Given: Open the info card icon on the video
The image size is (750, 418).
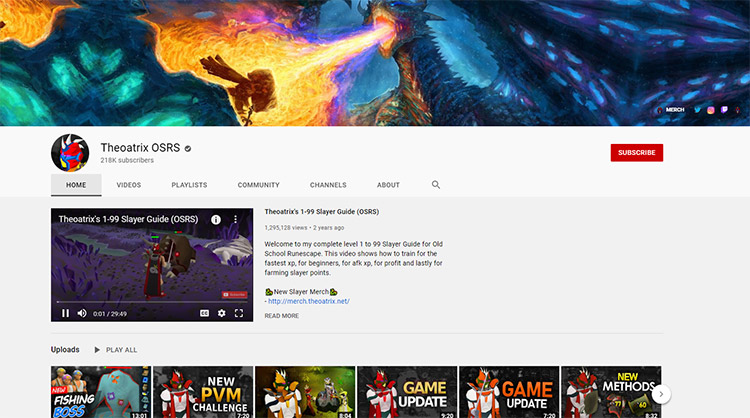Looking at the screenshot, I should (x=216, y=220).
